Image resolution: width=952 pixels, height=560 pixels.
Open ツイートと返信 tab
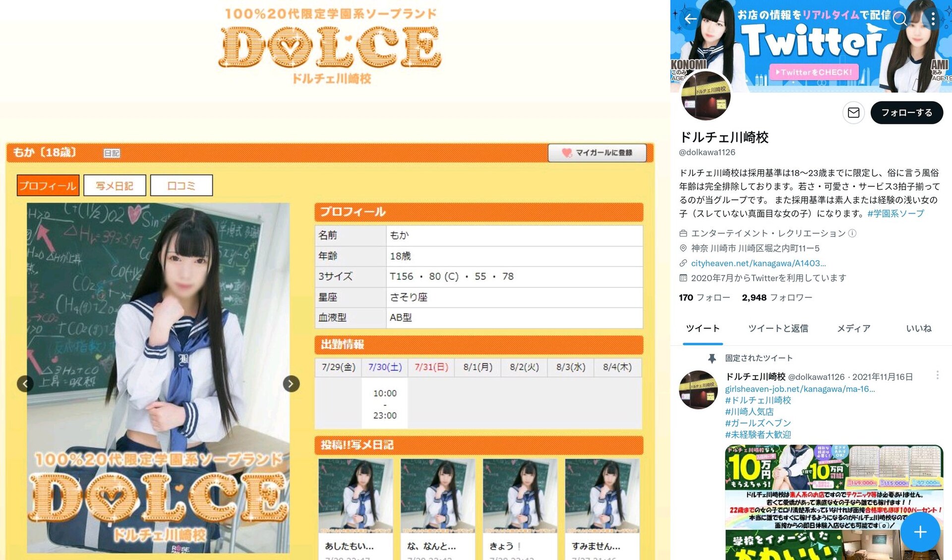778,328
